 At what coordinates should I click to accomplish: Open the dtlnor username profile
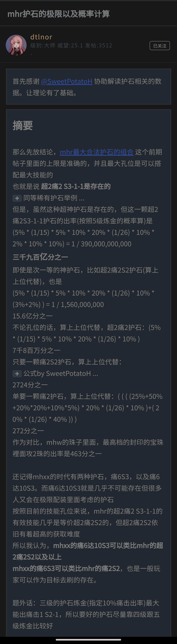click(41, 37)
